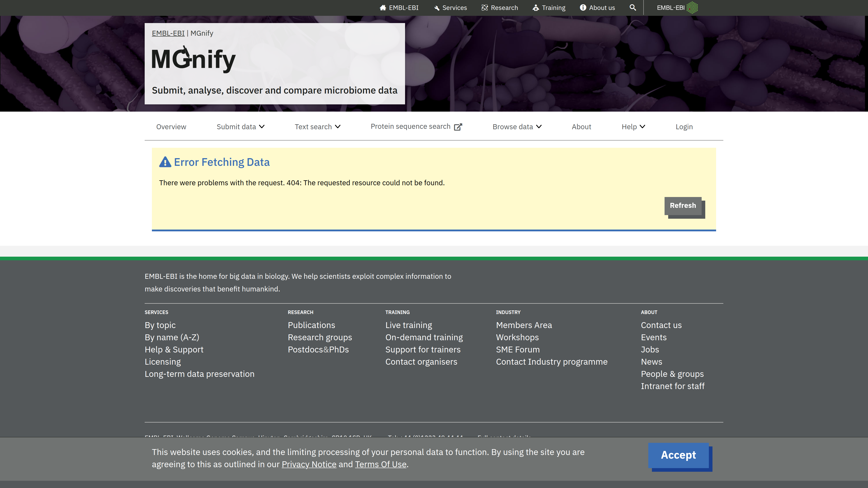The image size is (868, 488).
Task: Open Research in the top bar
Action: tap(500, 7)
